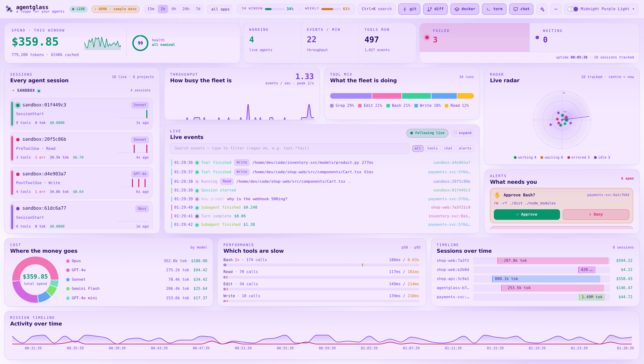Click the red dot beside FAILED count
The height and width of the screenshot is (364, 644).
[427, 37]
